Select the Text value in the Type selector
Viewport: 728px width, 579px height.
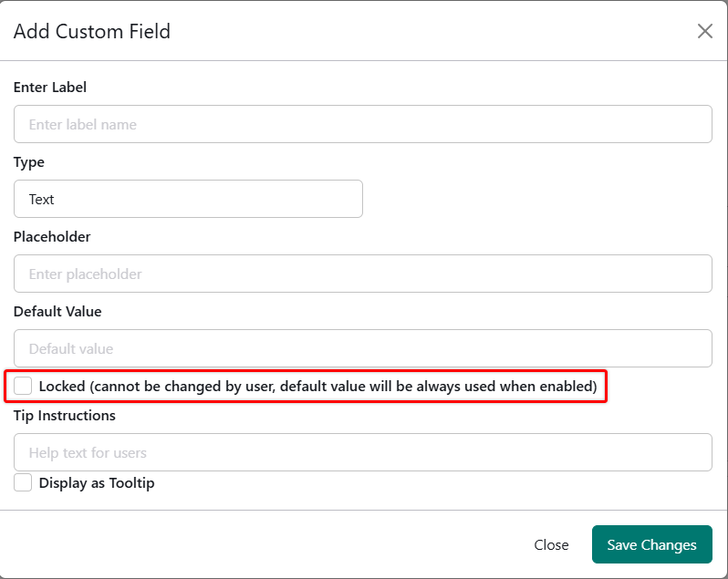pyautogui.click(x=42, y=199)
